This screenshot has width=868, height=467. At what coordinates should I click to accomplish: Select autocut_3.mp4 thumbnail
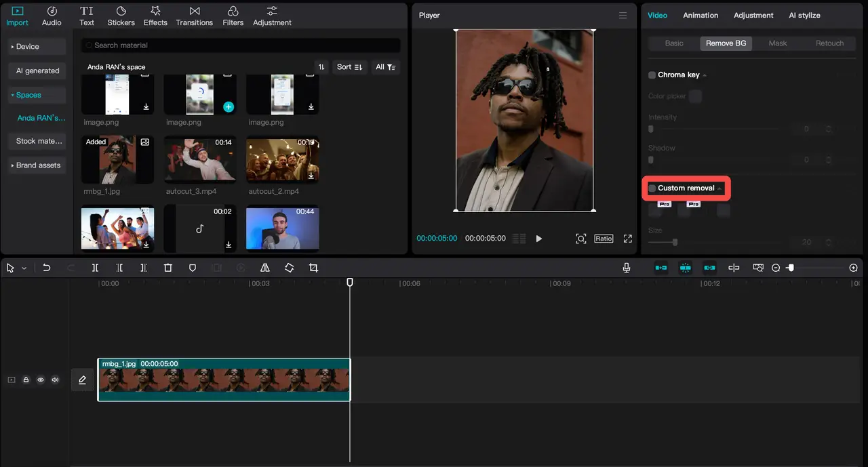[x=200, y=160]
